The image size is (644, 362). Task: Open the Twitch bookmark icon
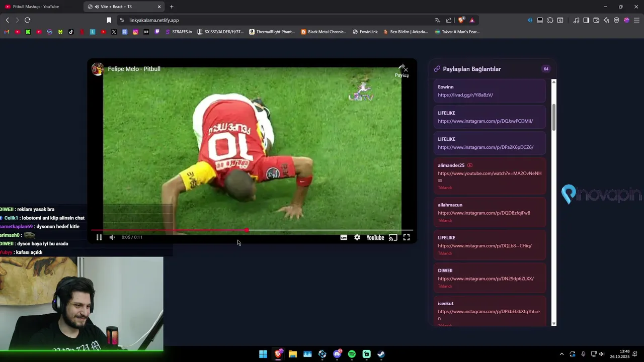[x=157, y=32]
